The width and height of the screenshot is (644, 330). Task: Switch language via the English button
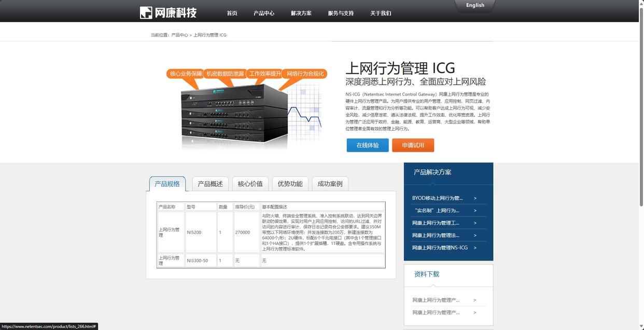[475, 5]
